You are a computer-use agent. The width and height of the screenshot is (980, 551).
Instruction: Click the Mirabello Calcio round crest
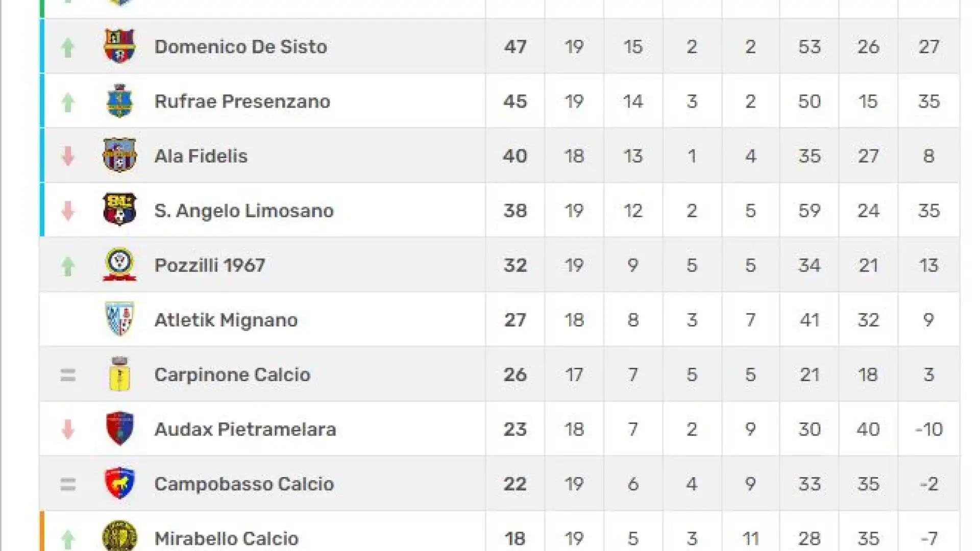(119, 536)
